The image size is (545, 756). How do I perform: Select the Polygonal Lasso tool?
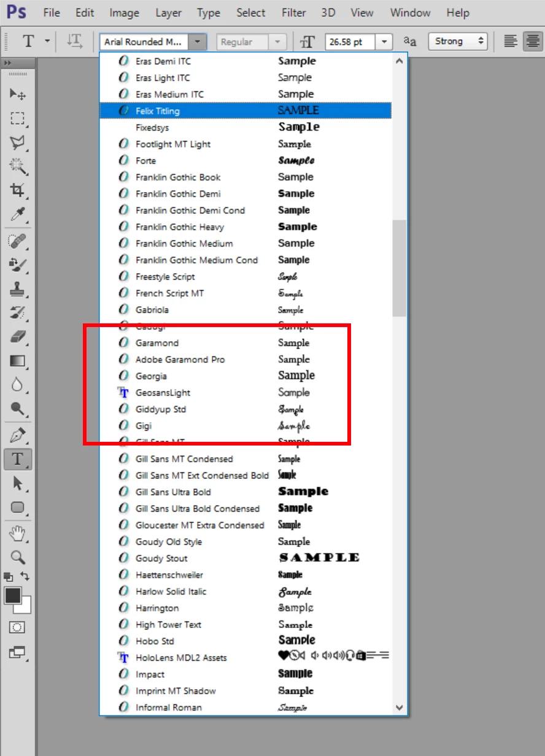pos(18,142)
